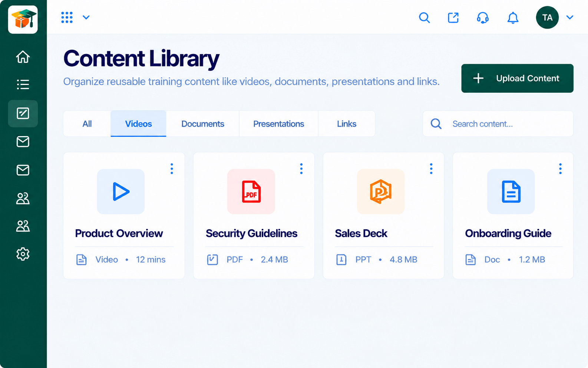Click the graduation cap app logo
The height and width of the screenshot is (368, 588).
pos(23,20)
